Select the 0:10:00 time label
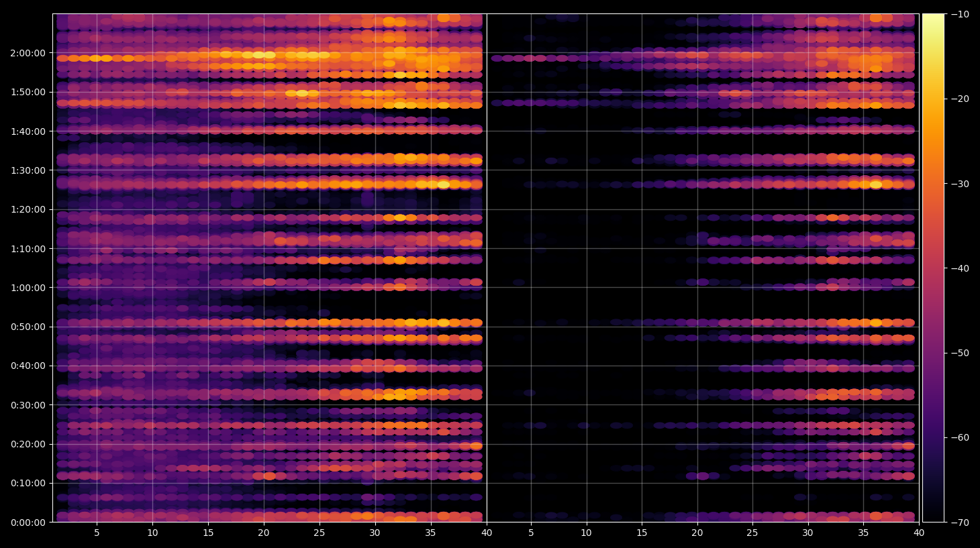This screenshot has width=980, height=548. [x=28, y=483]
